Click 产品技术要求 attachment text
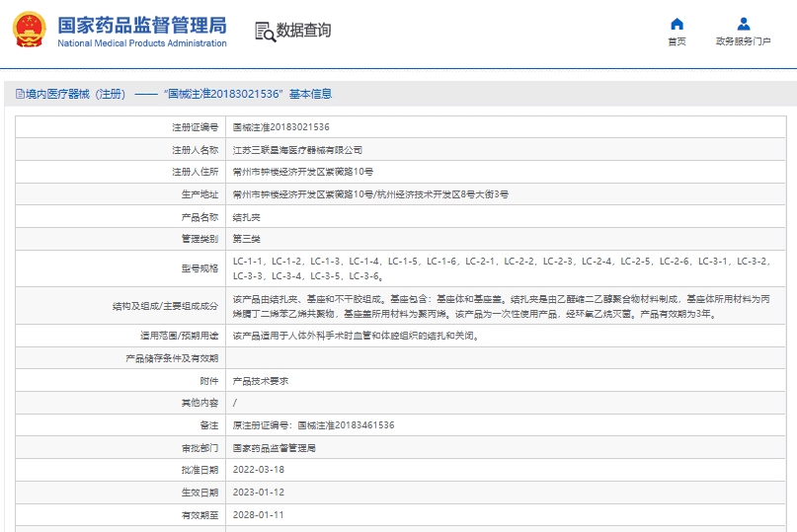 point(260,380)
